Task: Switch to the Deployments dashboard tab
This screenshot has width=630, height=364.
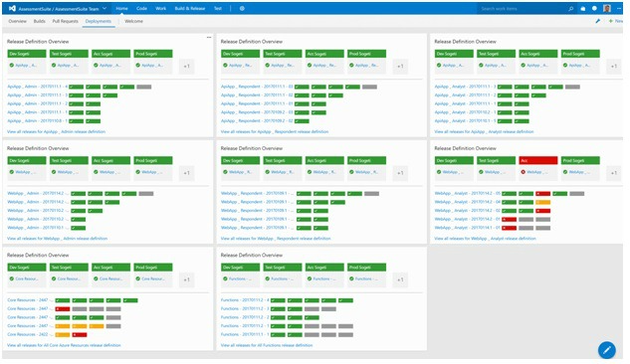Action: click(99, 21)
